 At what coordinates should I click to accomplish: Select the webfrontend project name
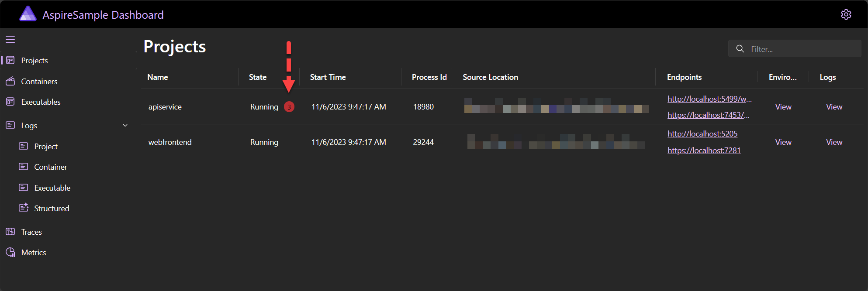tap(170, 142)
